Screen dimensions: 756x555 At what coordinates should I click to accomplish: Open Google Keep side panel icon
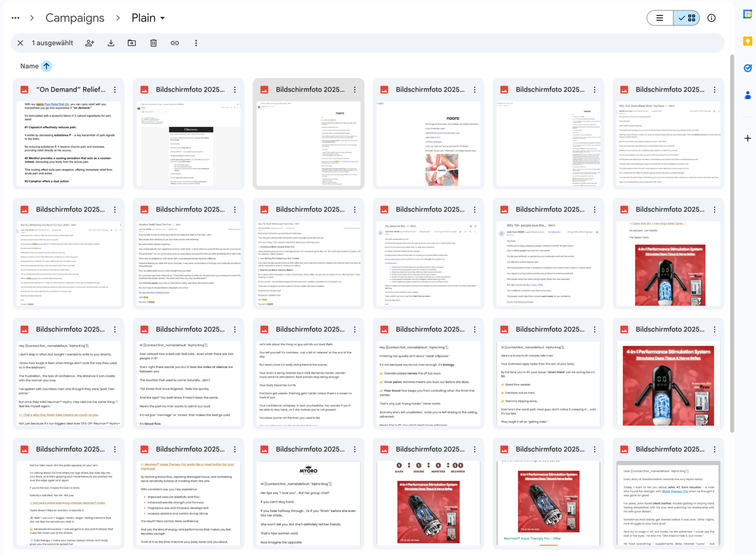(x=747, y=41)
